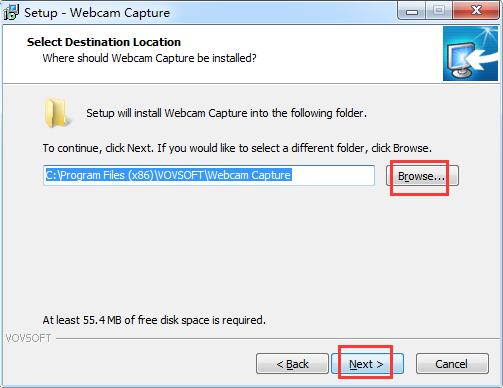Screen dimensions: 503x388
Task: Click the wizard computer image at top right
Action: point(470,54)
